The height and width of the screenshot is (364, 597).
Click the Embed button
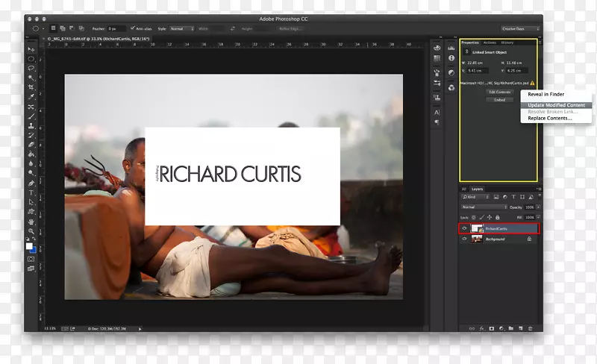coord(499,100)
